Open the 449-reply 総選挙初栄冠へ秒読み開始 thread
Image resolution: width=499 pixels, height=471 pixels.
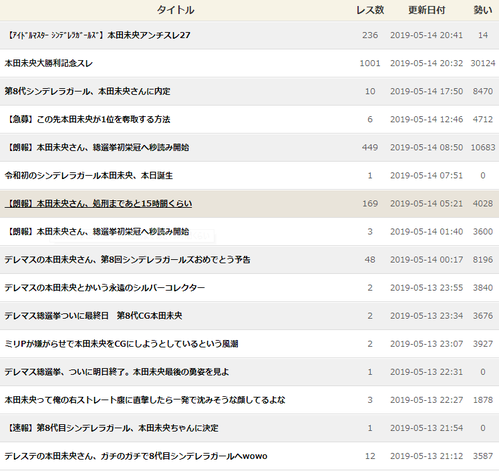[98, 147]
